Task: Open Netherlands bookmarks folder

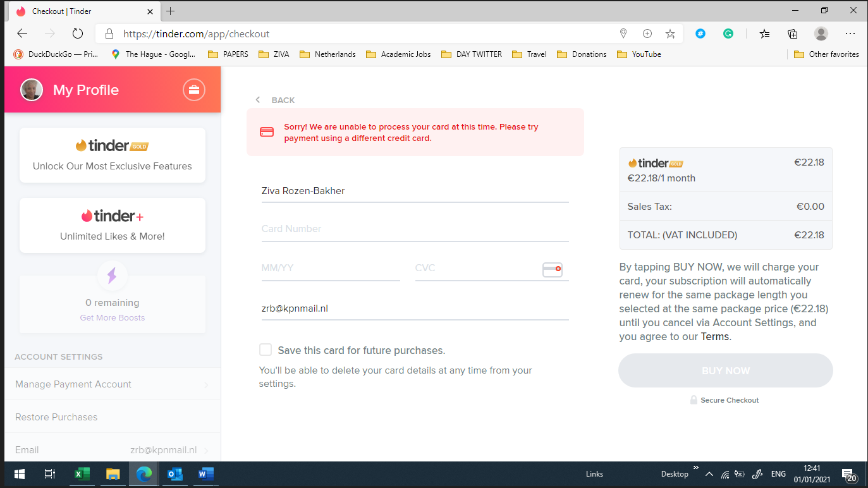Action: click(327, 54)
